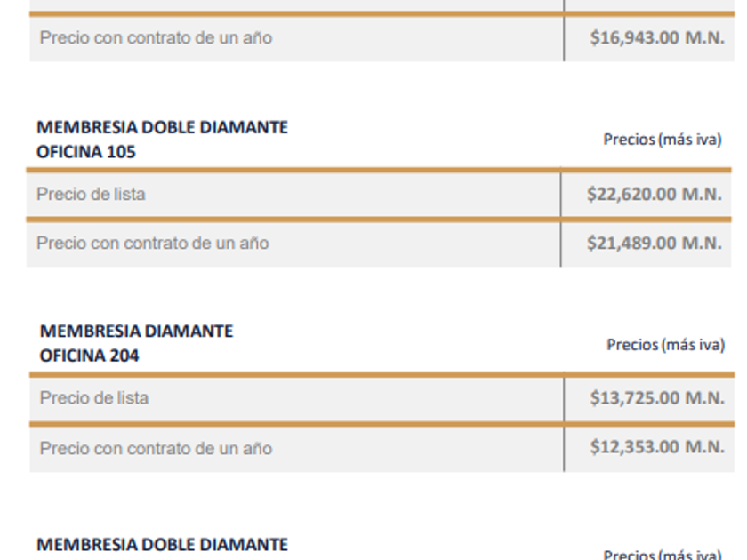Click the $16,943.00 M.N. price
The image size is (747, 560).
tap(656, 38)
